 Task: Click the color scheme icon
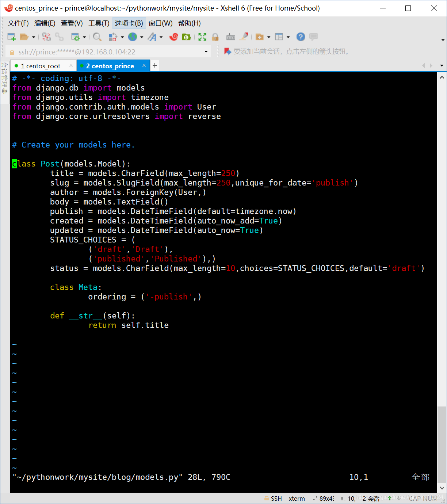coord(113,37)
